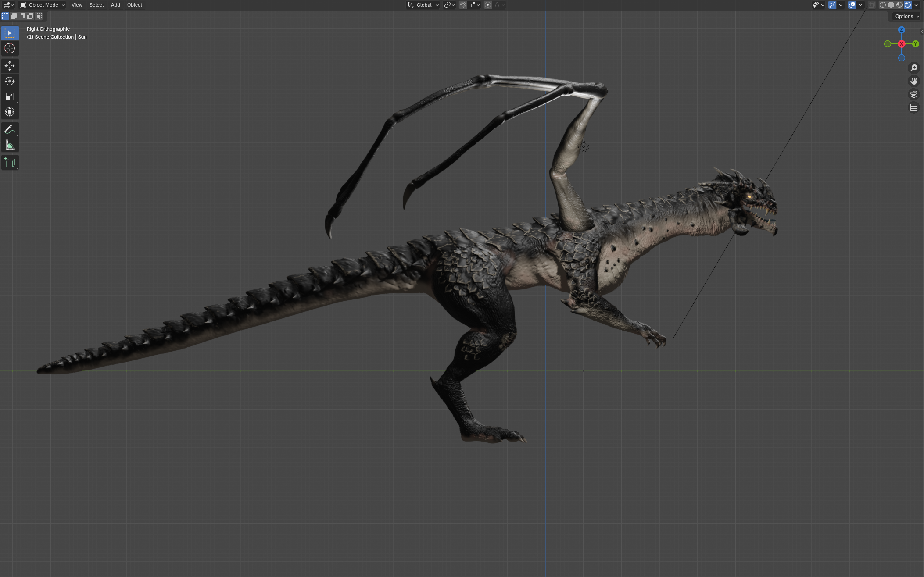Image resolution: width=924 pixels, height=577 pixels.
Task: Open the Add menu
Action: pyautogui.click(x=115, y=5)
